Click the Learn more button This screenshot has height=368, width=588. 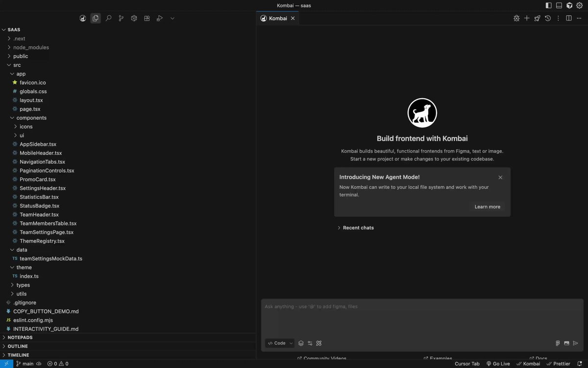(x=487, y=207)
